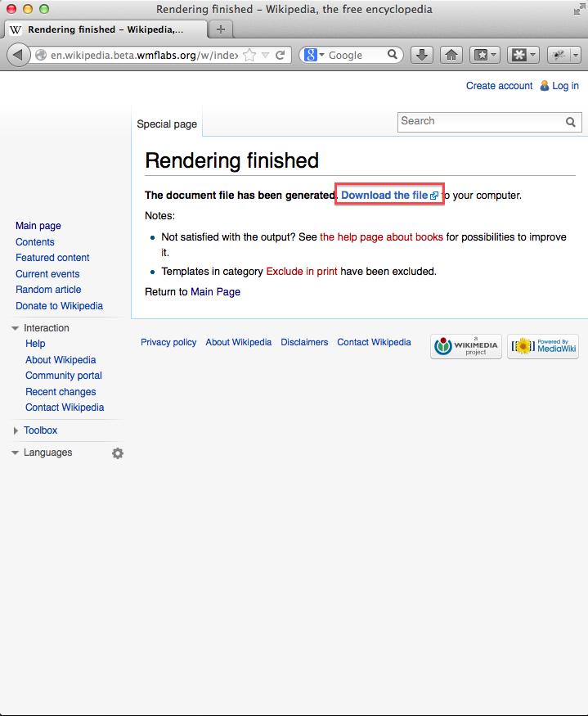Image resolution: width=588 pixels, height=716 pixels.
Task: Open the help page about books link
Action: point(381,237)
